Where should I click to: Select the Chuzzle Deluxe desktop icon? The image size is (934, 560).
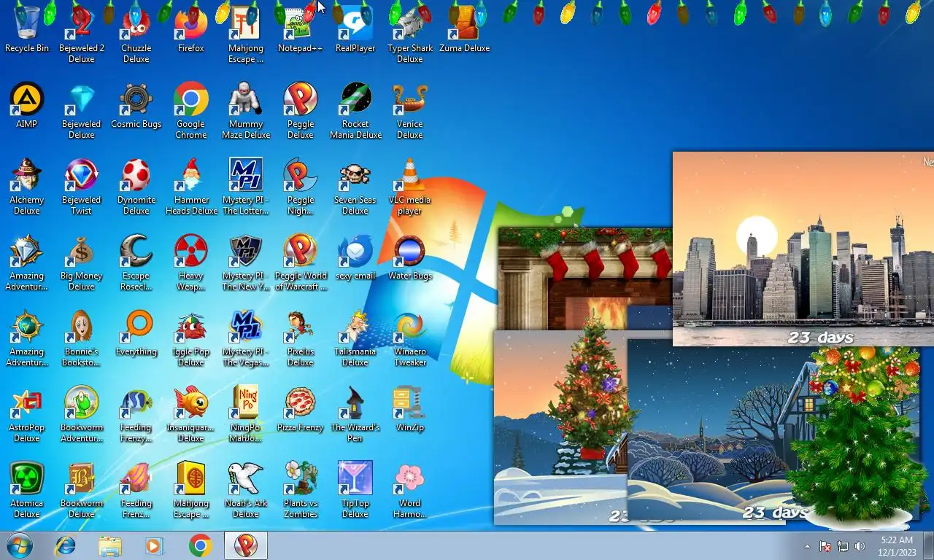click(136, 34)
